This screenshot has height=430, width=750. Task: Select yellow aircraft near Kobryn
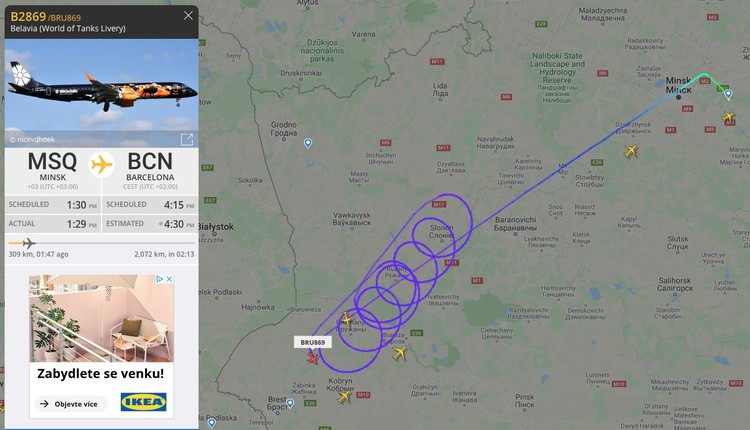[344, 397]
